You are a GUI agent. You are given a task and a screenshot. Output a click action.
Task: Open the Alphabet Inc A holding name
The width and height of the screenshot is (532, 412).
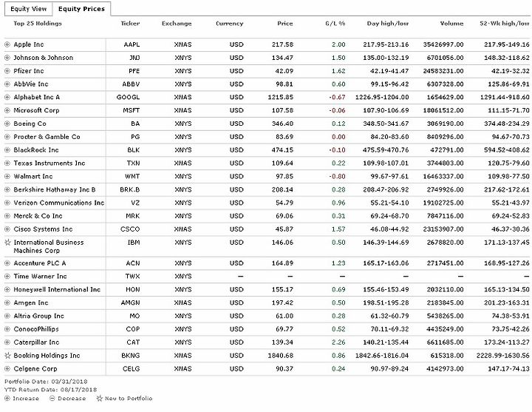pyautogui.click(x=37, y=97)
